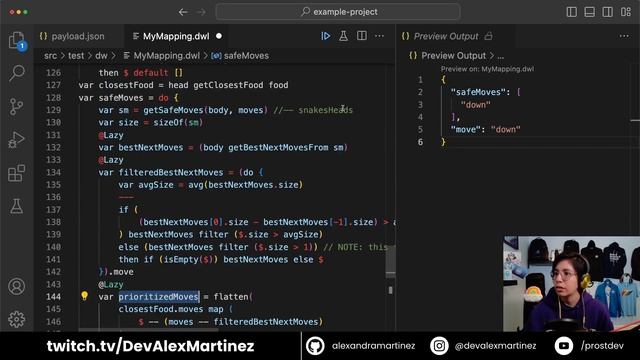Click the Instagram logo in the banner
The height and width of the screenshot is (360, 640).
coord(439,346)
